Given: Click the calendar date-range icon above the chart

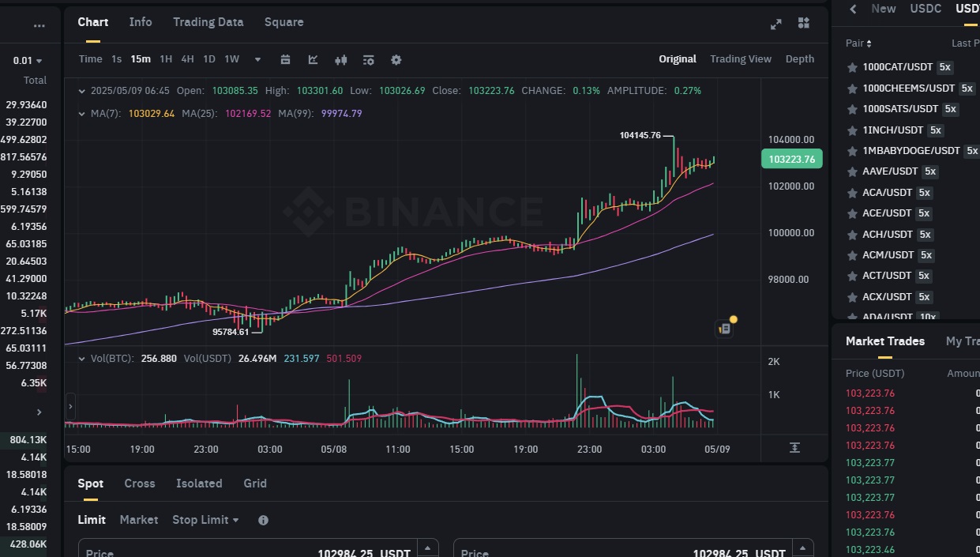Looking at the screenshot, I should coord(284,59).
